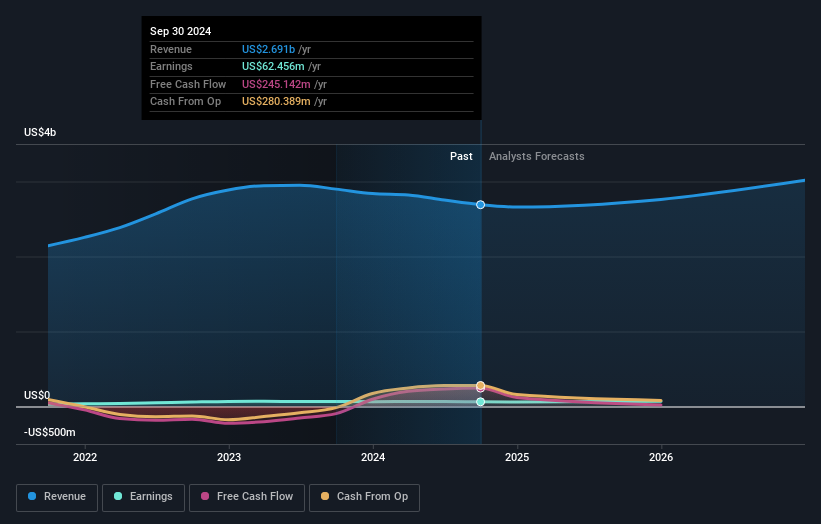Viewport: 821px width, 524px height.
Task: Click the US$0 y-axis label
Action: 37,395
